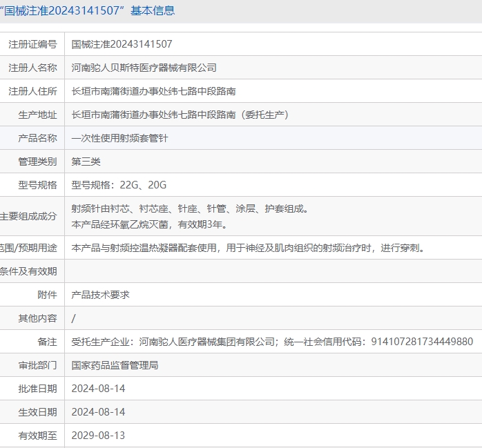Image resolution: width=482 pixels, height=448 pixels.
Task: Select registrant name 河南驼人贝斯特医疗器械有限公司
Action: (x=144, y=68)
